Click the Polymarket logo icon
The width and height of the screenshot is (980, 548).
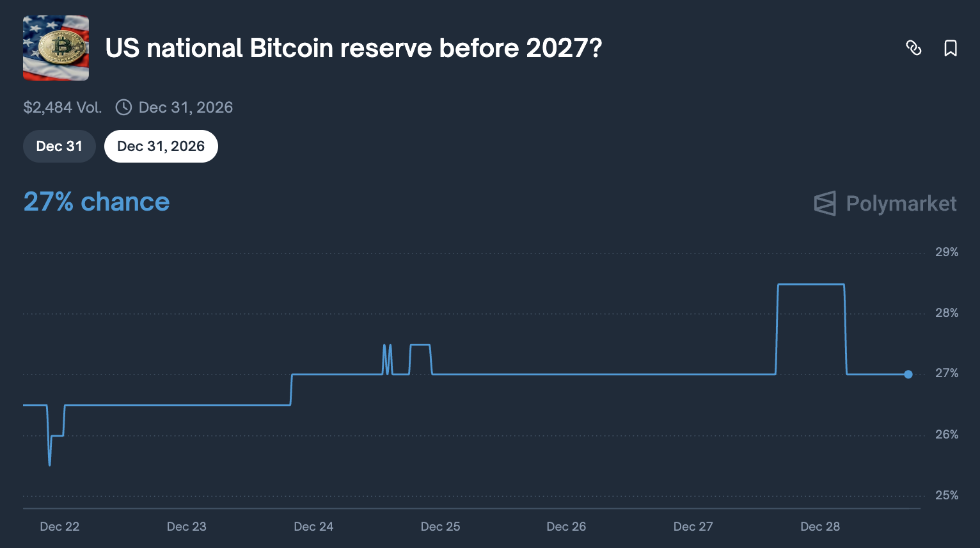(x=825, y=204)
